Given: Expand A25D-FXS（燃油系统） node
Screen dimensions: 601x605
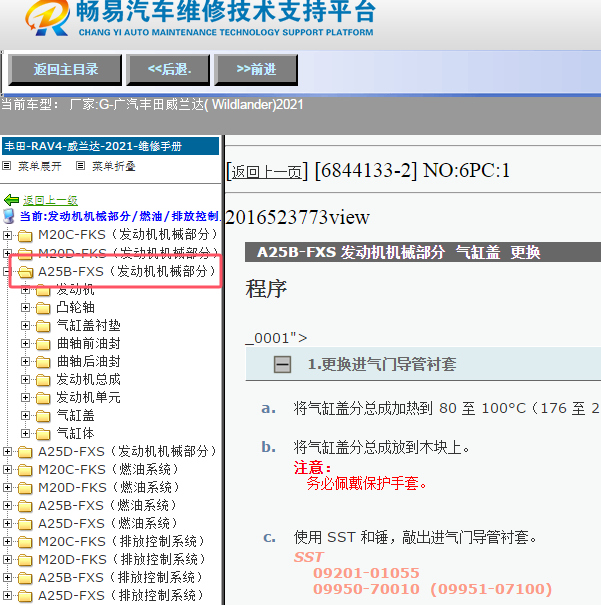Looking at the screenshot, I should coord(7,524).
